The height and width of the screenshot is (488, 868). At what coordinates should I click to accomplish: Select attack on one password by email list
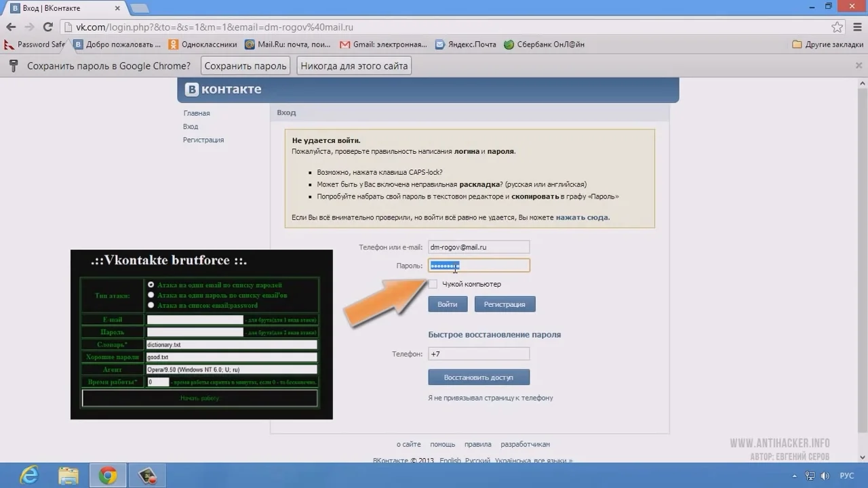click(x=151, y=296)
